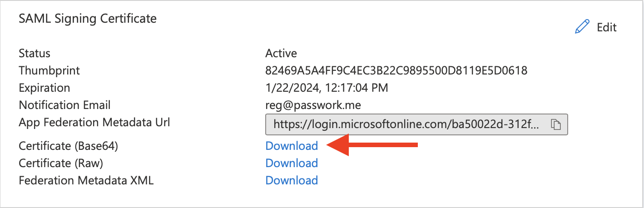Click the Federation Metadata XML label
Screen dimensions: 644x208
tap(86, 180)
